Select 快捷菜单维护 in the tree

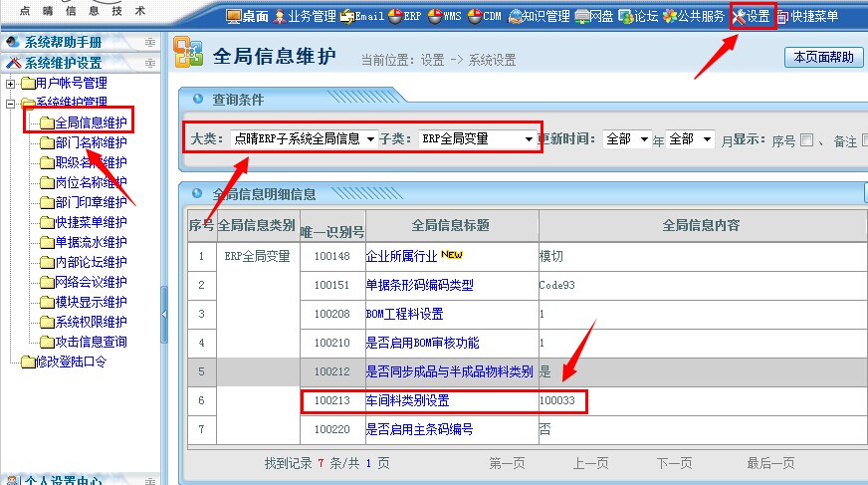click(92, 222)
